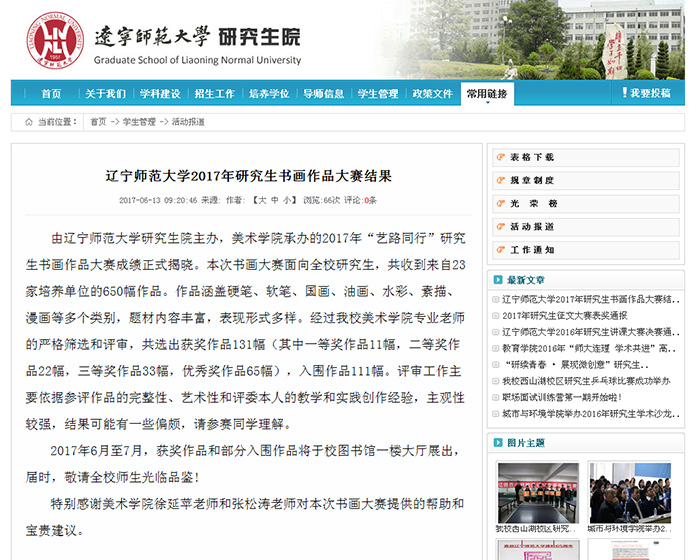Click the play icon next to 图片主题
700x560 pixels.
[x=497, y=442]
